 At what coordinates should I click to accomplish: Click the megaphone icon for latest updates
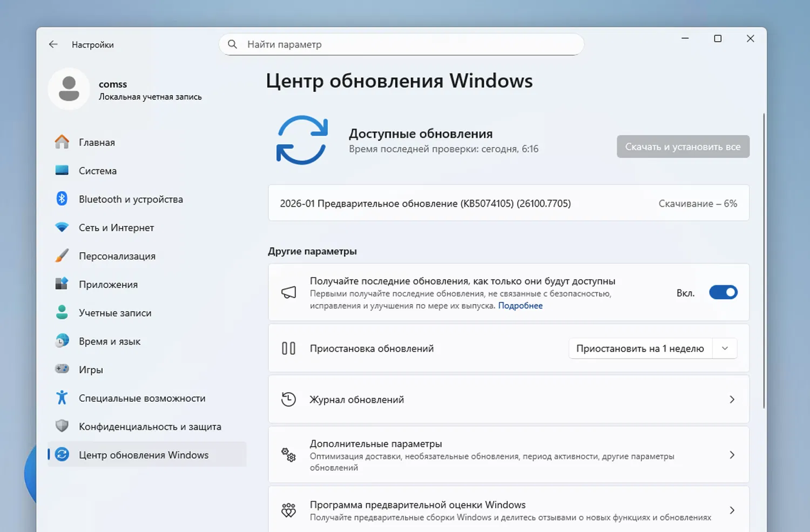(x=289, y=293)
